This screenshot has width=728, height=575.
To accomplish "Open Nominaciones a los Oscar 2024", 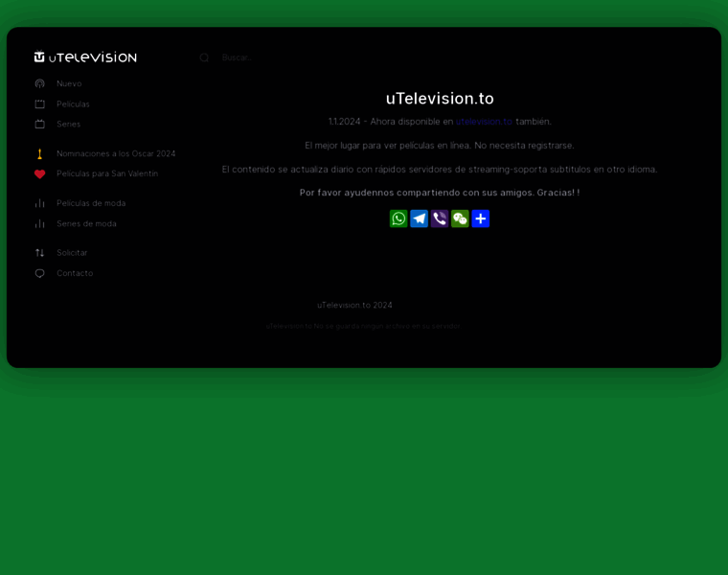I will (116, 153).
